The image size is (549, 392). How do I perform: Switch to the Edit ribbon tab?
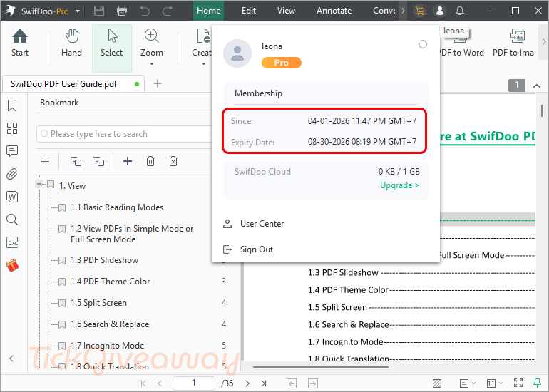249,11
